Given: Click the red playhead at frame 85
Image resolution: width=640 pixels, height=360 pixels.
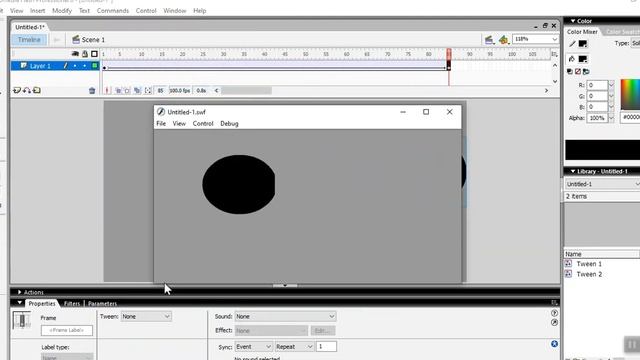Looking at the screenshot, I should tap(449, 54).
